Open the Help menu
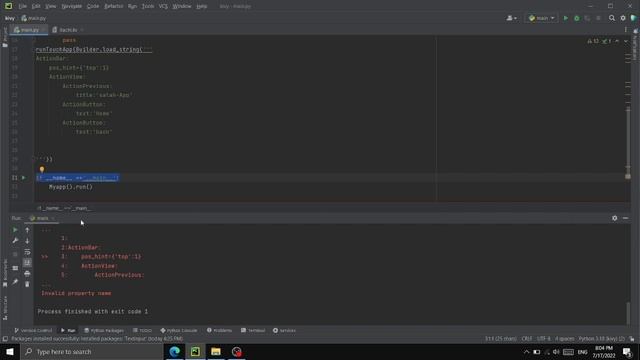The width and height of the screenshot is (640, 360). tap(201, 6)
